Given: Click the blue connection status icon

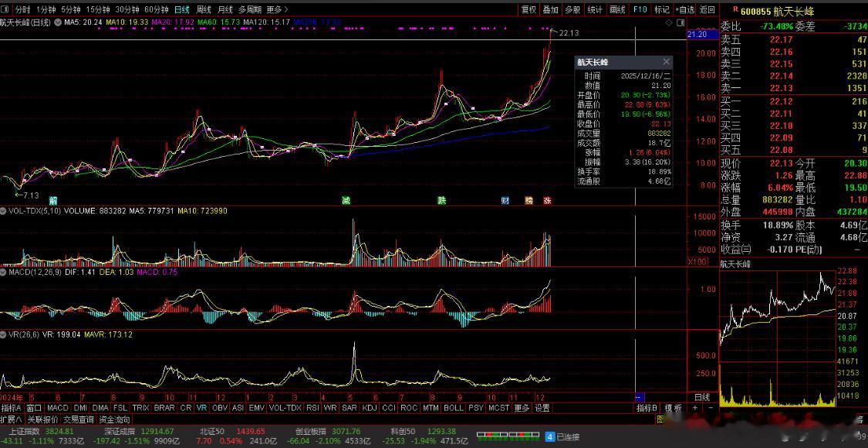Looking at the screenshot, I should [550, 436].
